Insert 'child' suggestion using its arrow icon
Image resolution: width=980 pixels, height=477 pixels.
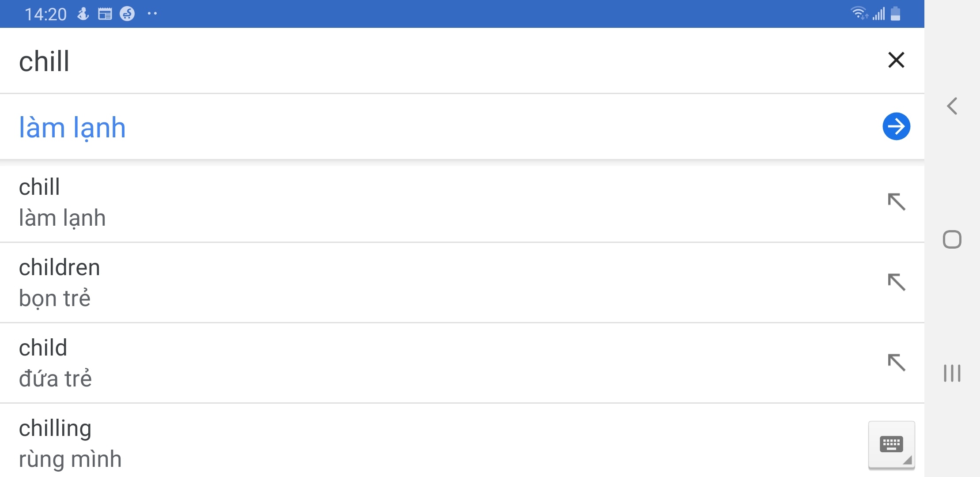pyautogui.click(x=896, y=363)
